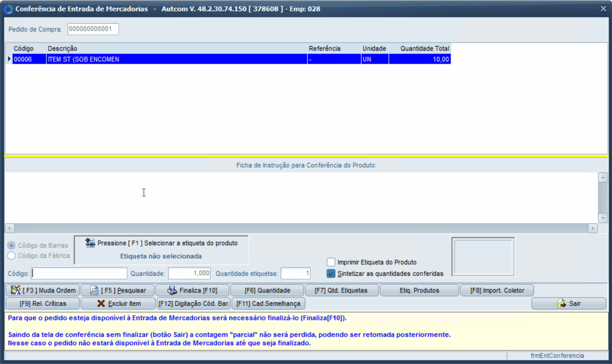This screenshot has width=612, height=364.
Task: Click the [F3] Muda Ordem button
Action: (x=43, y=290)
